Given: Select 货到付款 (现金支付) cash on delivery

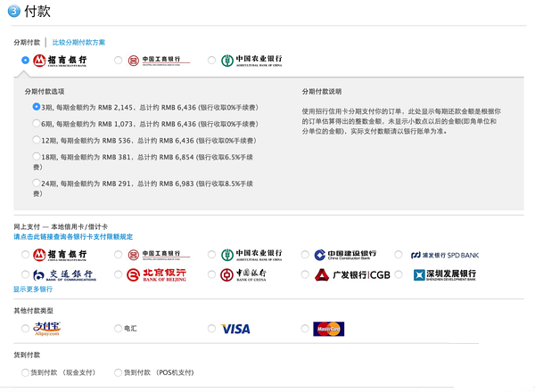Looking at the screenshot, I should click(25, 372).
